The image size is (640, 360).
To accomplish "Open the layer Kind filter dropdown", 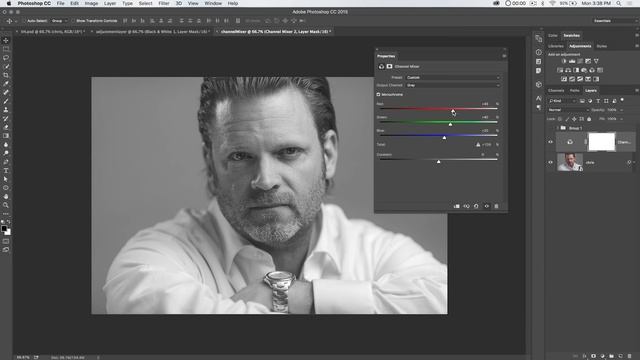I will tap(562, 101).
